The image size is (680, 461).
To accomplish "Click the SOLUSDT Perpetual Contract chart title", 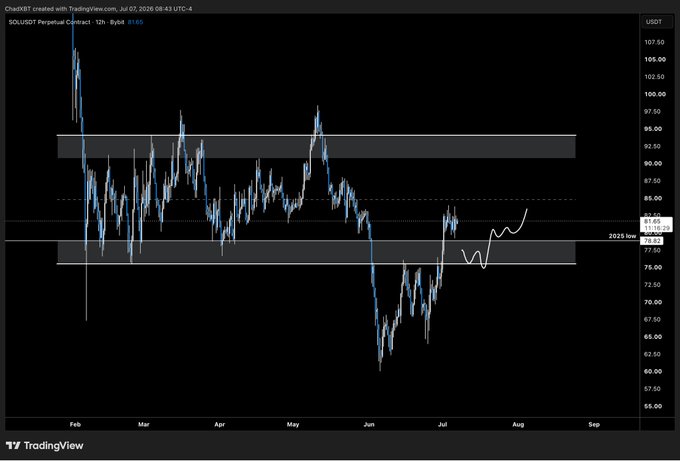I will 67,22.
